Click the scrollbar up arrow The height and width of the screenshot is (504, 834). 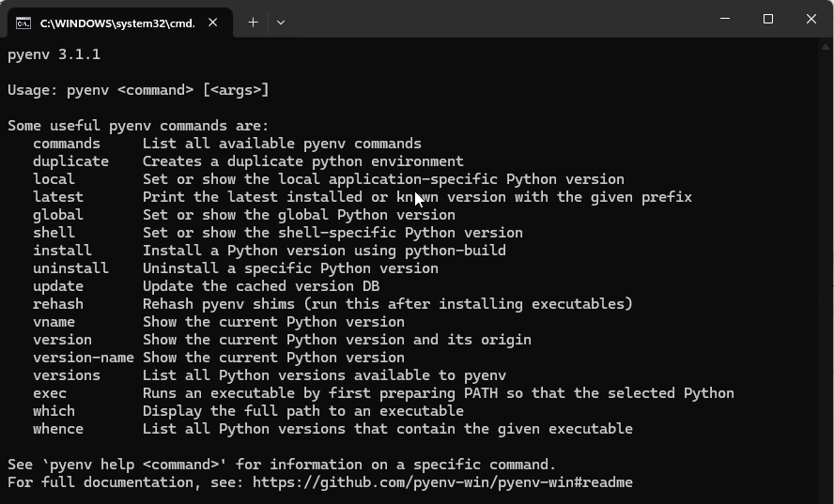click(826, 47)
